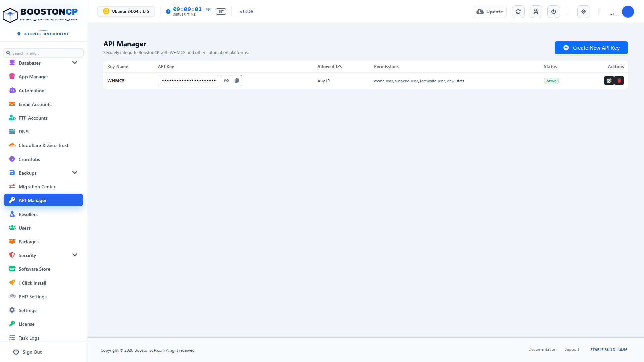Click the Cloudflare & Zero Trust icon
The image size is (644, 362).
12,145
